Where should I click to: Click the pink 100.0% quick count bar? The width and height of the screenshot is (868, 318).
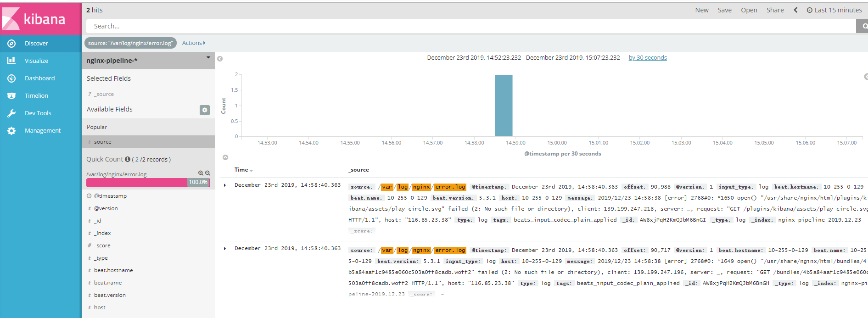[148, 183]
